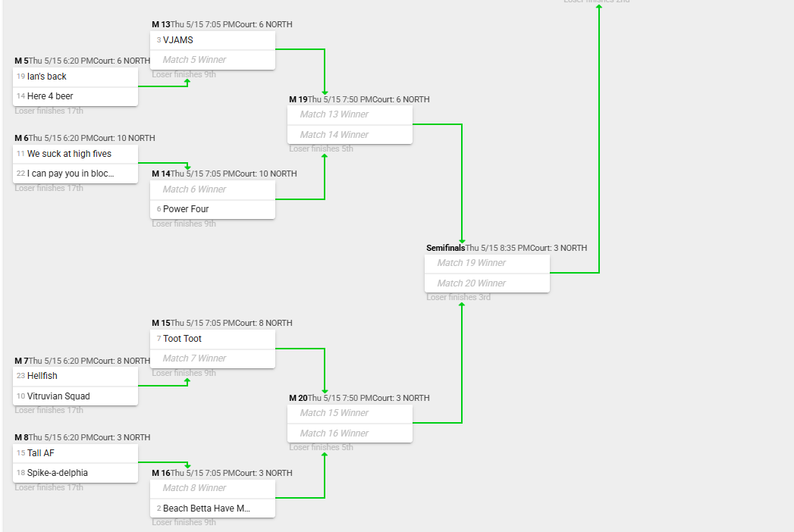Click the Spike-a-delphia team entry
Image resolution: width=794 pixels, height=532 pixels.
point(75,473)
